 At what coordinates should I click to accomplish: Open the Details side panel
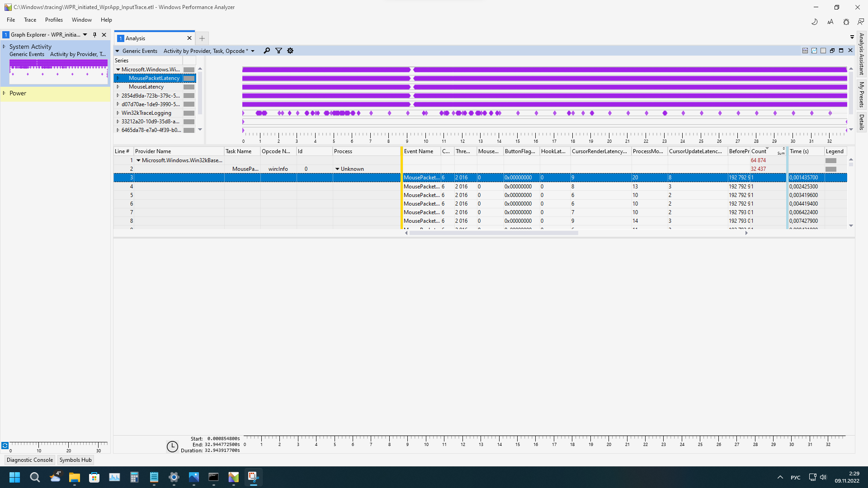point(862,122)
